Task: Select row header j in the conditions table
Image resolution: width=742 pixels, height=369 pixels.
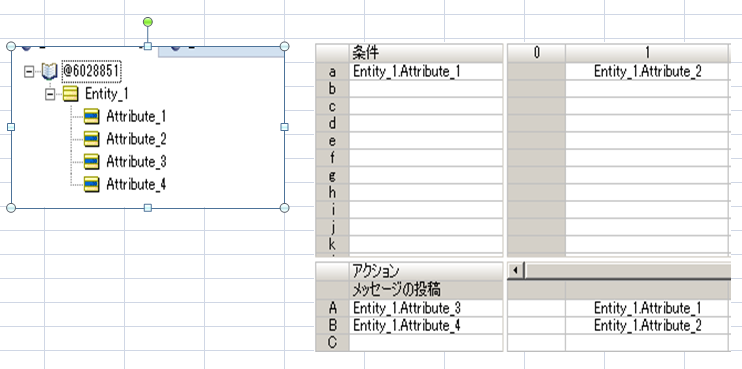Action: pyautogui.click(x=332, y=228)
